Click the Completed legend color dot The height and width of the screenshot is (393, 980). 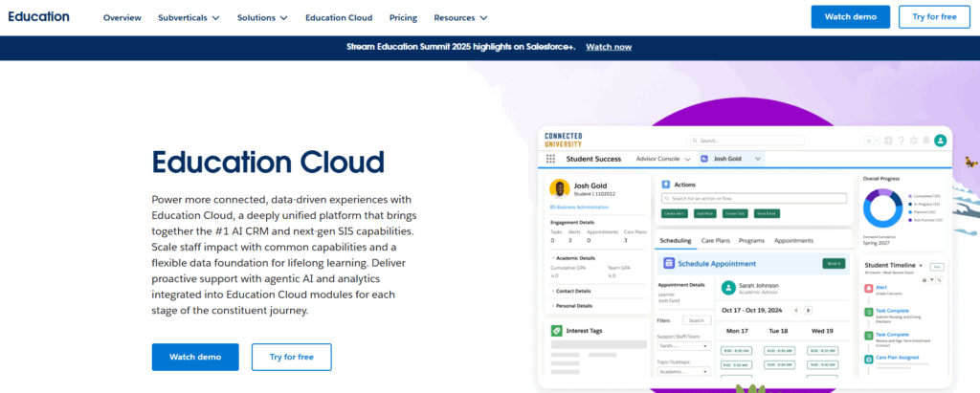coord(910,196)
